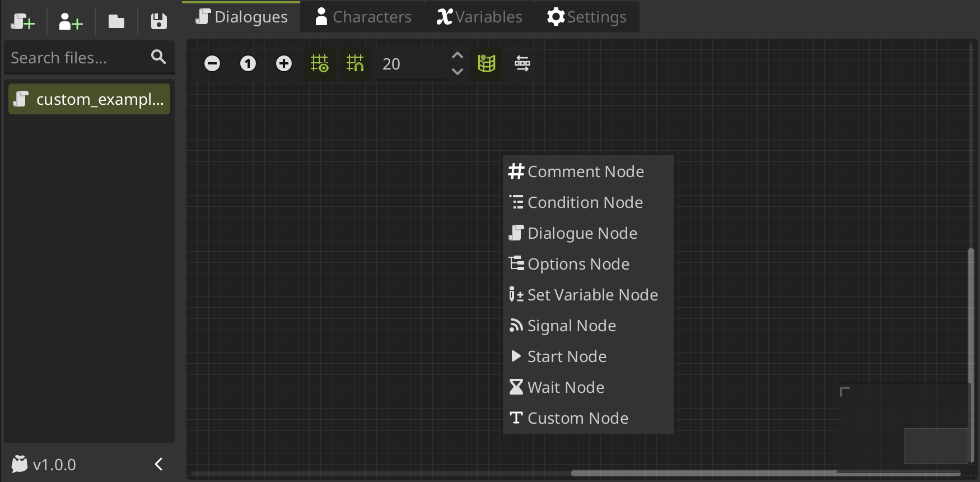Pick Wait Node from menu
Image resolution: width=980 pixels, height=482 pixels.
[x=588, y=387]
